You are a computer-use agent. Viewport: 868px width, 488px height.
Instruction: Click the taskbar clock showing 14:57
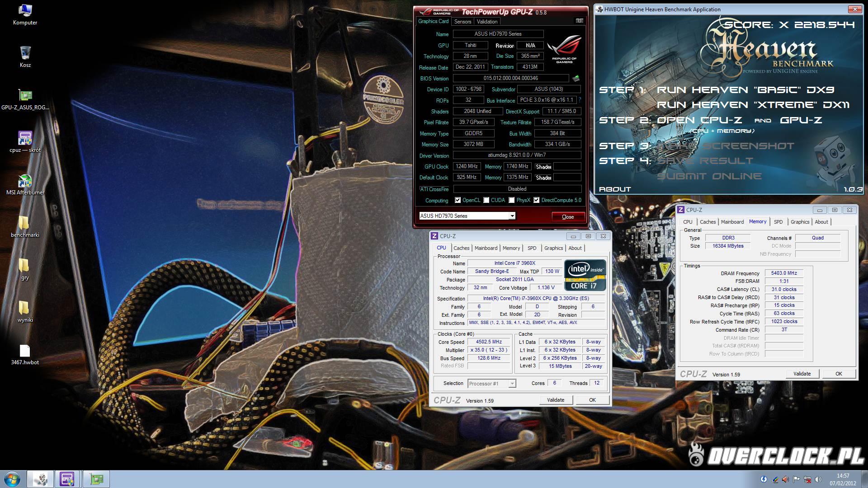843,479
